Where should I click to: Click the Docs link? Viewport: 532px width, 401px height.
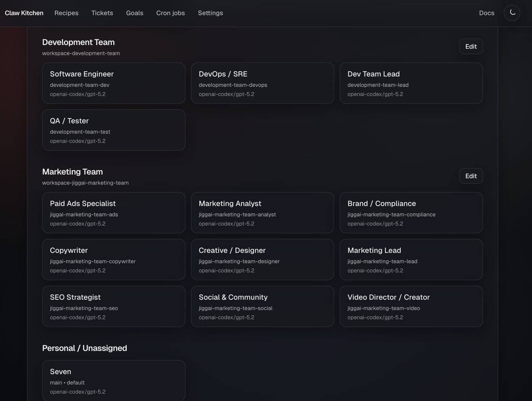click(487, 13)
